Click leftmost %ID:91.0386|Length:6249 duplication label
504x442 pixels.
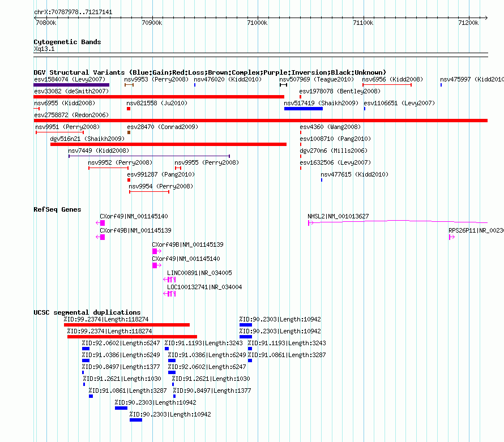pos(121,355)
